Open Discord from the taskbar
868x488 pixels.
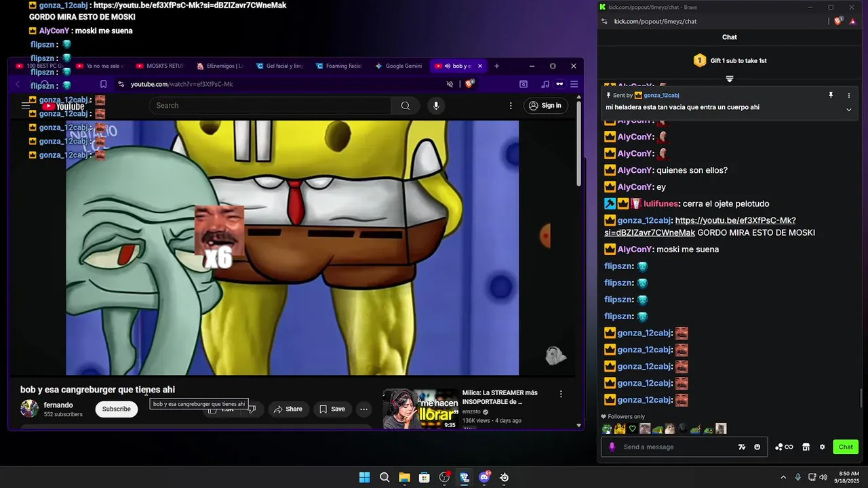(x=484, y=477)
